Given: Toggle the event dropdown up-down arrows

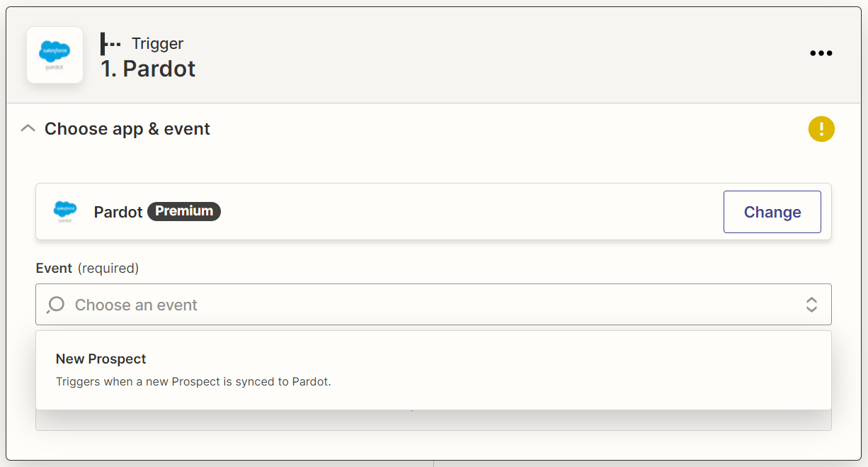Looking at the screenshot, I should [811, 305].
